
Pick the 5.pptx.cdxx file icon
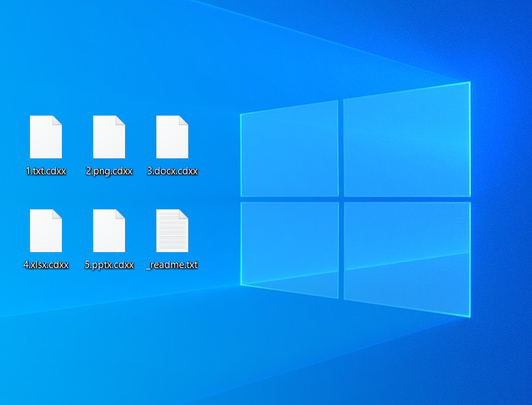coord(109,231)
